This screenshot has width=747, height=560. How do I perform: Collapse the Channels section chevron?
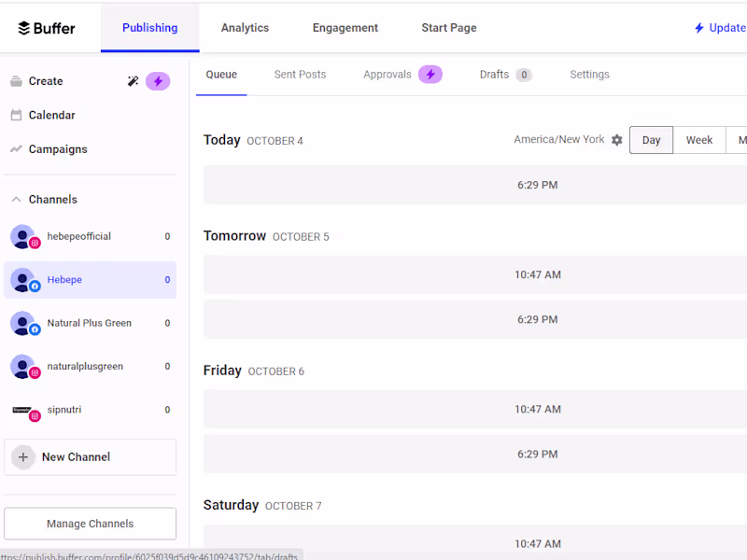16,200
